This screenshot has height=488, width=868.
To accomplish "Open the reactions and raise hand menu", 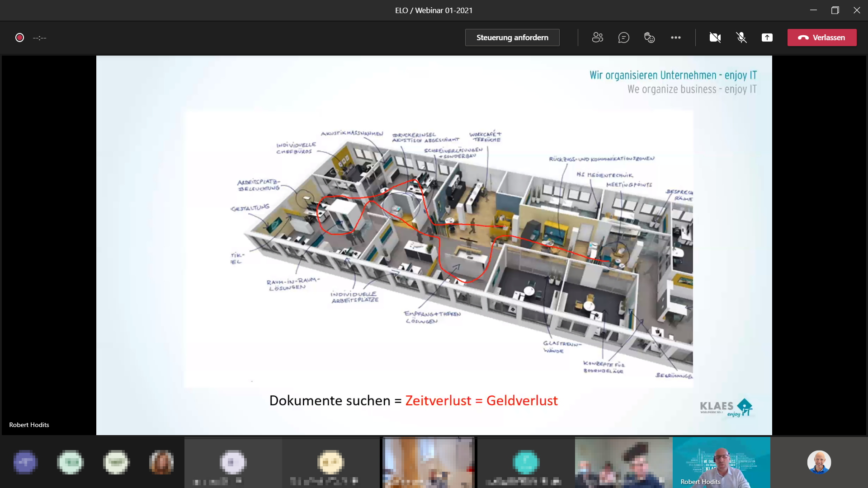I will click(649, 38).
